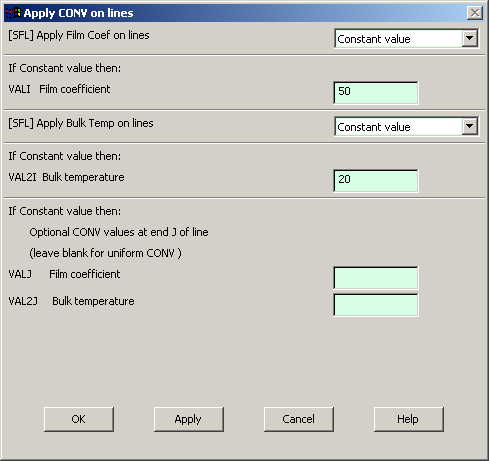Close the Apply CONV on lines dialog
Screen dimensions: 489x461
pyautogui.click(x=475, y=13)
